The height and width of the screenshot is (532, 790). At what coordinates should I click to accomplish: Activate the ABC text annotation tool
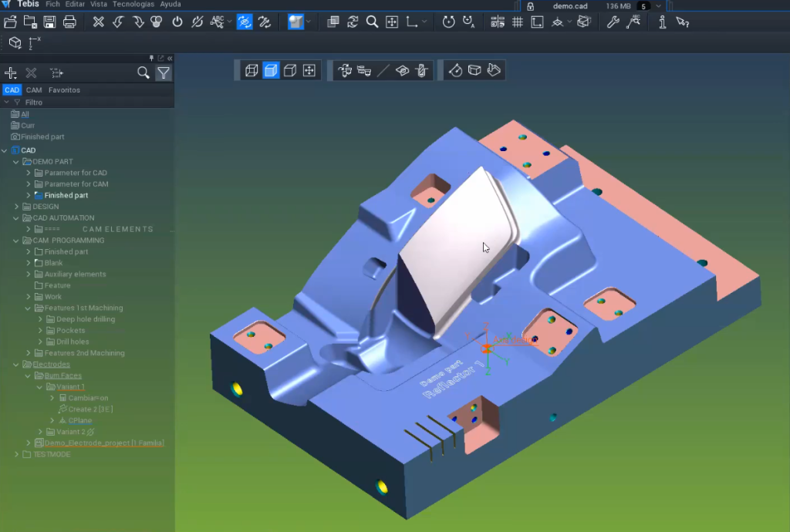(215, 22)
